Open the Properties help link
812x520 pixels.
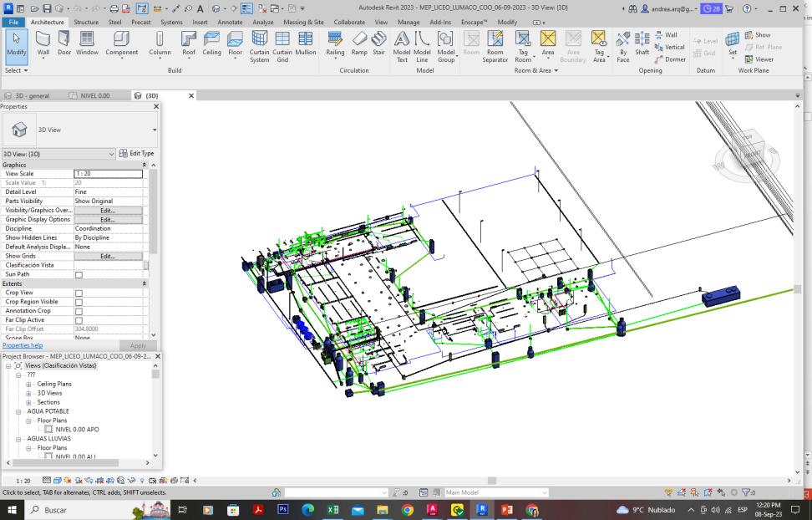tap(23, 345)
